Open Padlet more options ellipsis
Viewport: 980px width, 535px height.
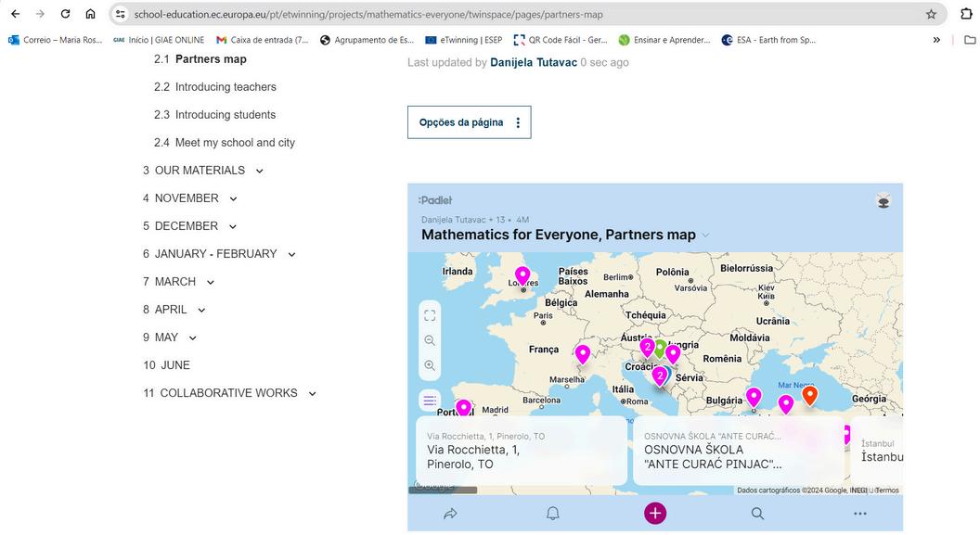pyautogui.click(x=860, y=513)
